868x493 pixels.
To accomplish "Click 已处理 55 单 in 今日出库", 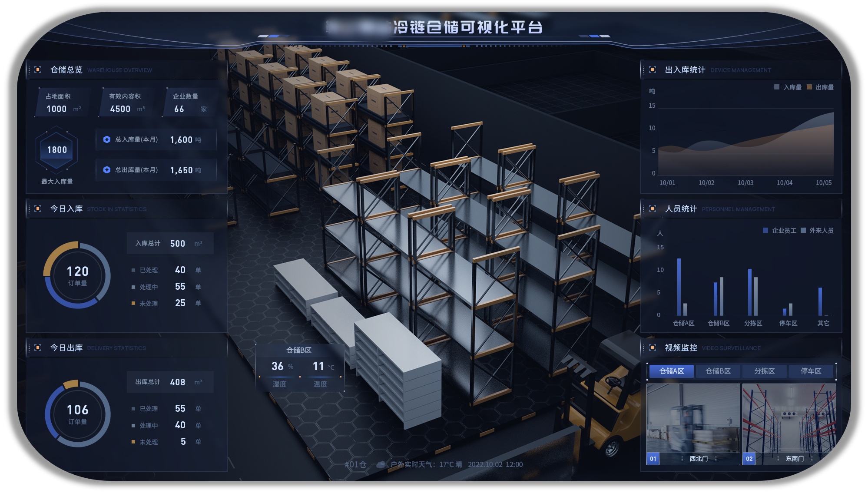I will pyautogui.click(x=166, y=409).
